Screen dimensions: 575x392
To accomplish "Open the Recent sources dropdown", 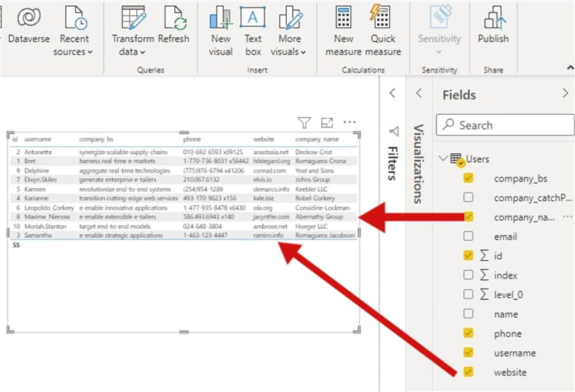I will (x=73, y=31).
